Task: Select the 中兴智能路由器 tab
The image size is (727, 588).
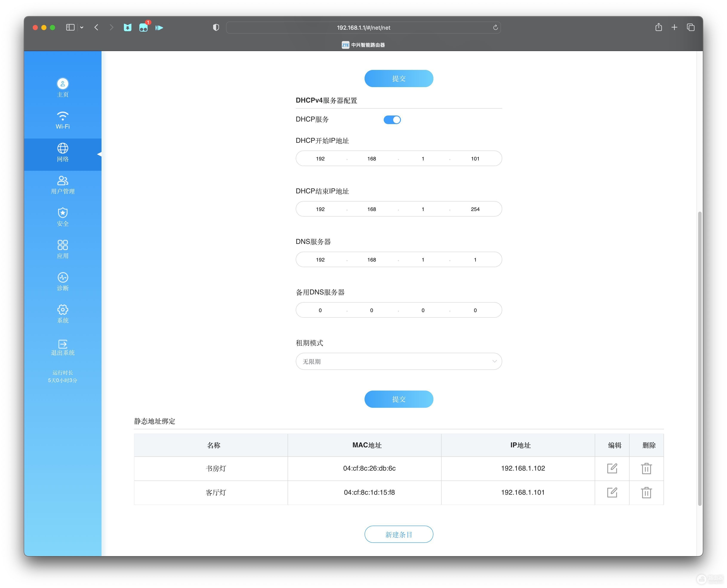Action: [363, 45]
